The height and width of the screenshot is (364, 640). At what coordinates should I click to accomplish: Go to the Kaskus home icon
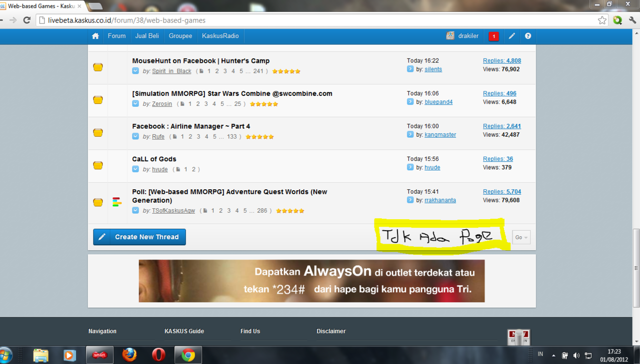95,36
